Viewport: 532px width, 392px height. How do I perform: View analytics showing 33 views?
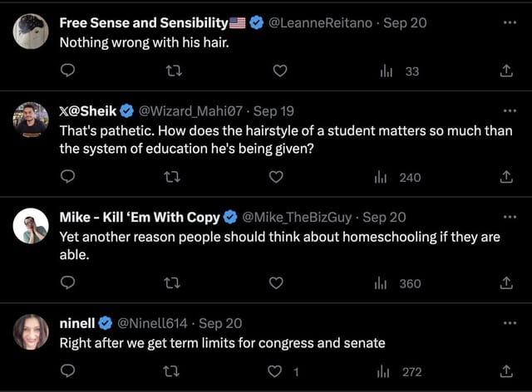pyautogui.click(x=400, y=71)
